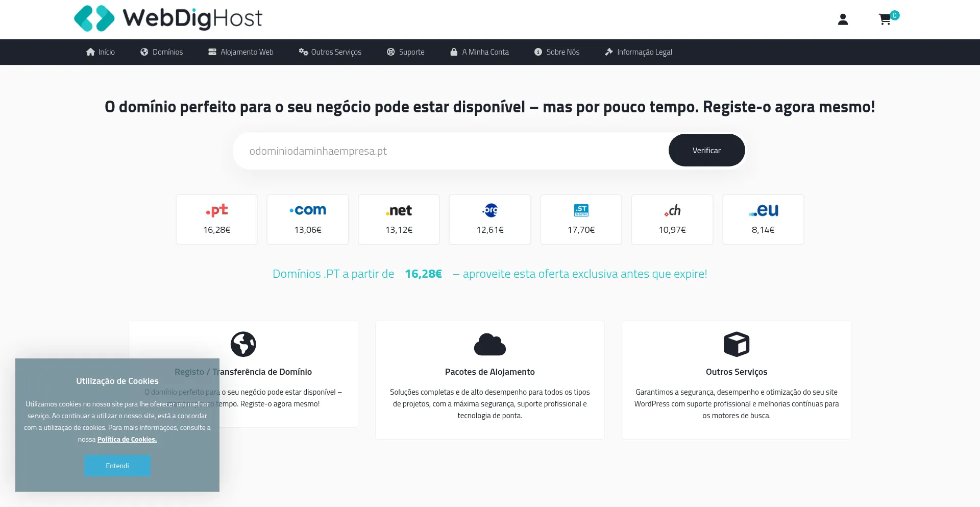Pick the .org domain tile
Image resolution: width=980 pixels, height=507 pixels.
[x=490, y=220]
